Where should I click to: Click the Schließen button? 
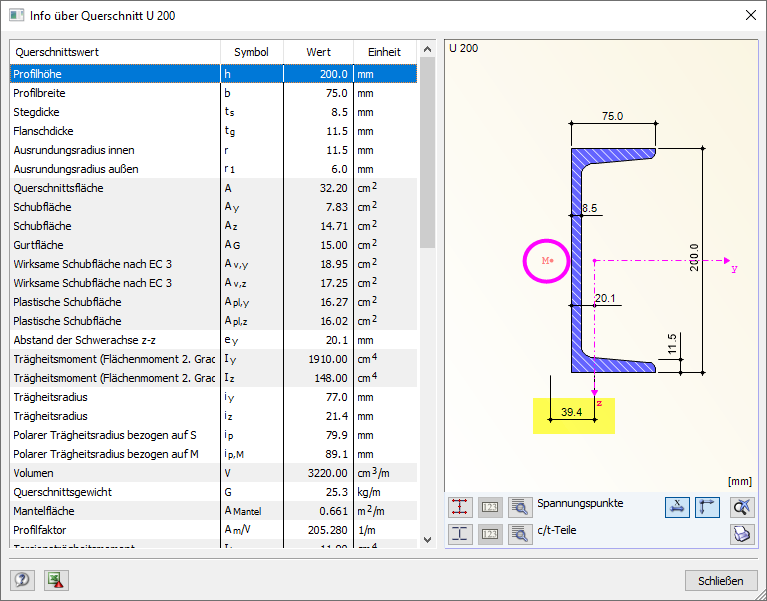coord(721,580)
